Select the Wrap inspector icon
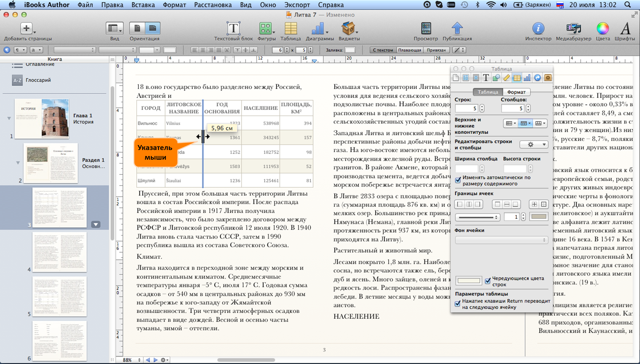 coord(476,78)
